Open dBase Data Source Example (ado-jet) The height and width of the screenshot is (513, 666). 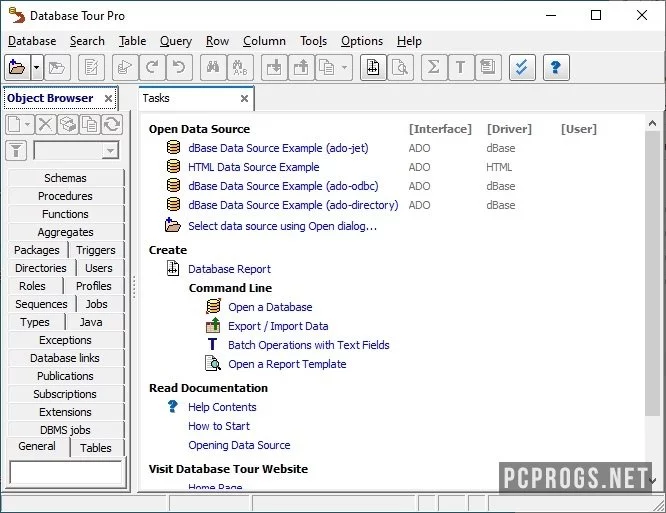coord(278,148)
